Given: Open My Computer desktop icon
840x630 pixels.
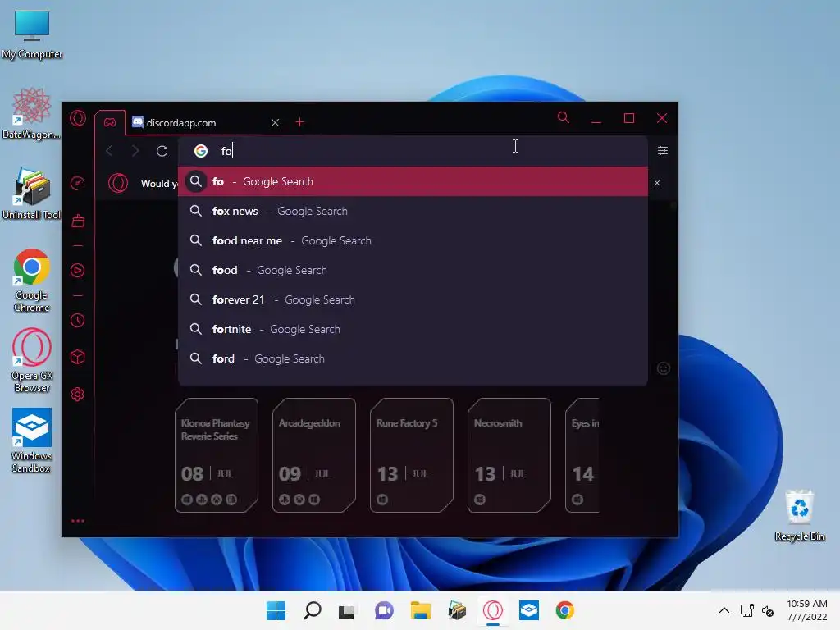Looking at the screenshot, I should 32,34.
